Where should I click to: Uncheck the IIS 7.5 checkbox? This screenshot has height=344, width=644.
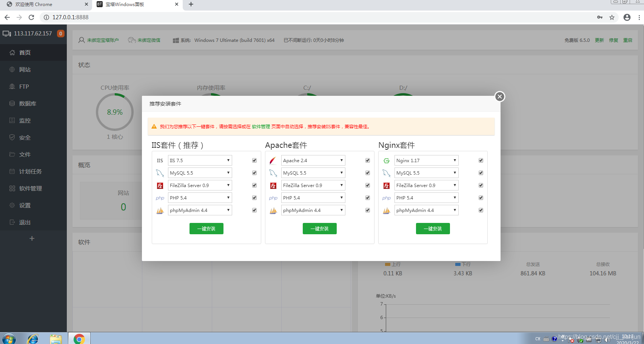(x=254, y=160)
